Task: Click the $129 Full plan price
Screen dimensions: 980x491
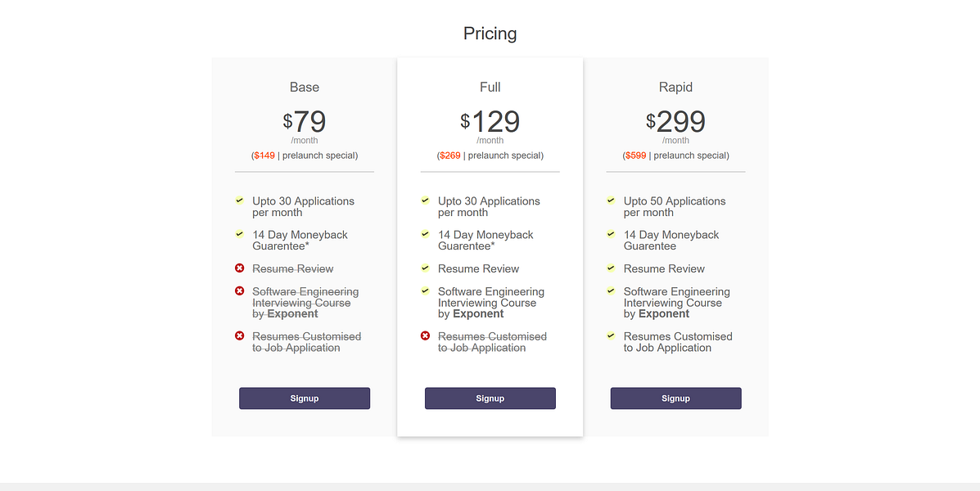Action: [490, 122]
